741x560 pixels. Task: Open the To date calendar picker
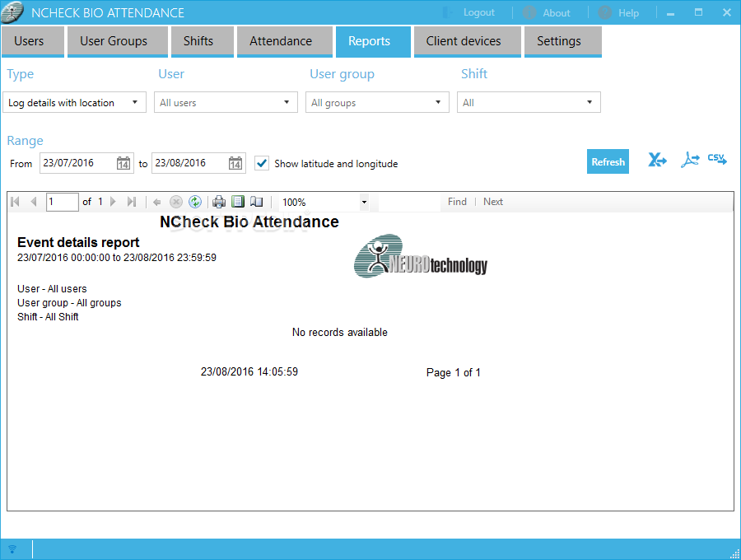pos(235,163)
